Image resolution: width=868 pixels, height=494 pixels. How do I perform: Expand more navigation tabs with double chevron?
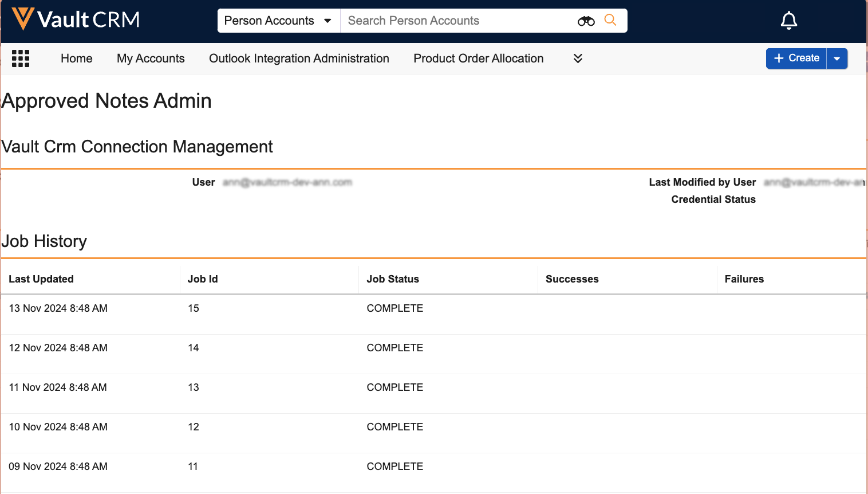(578, 58)
